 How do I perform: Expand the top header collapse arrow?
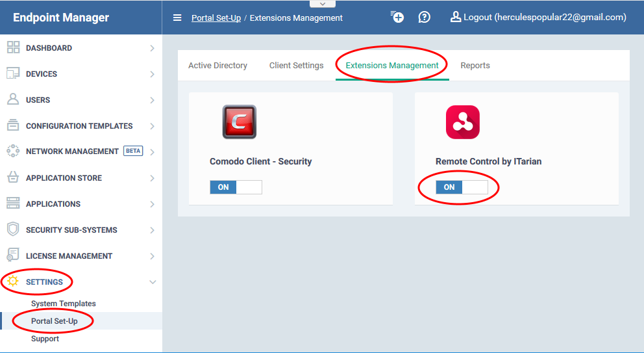(323, 4)
